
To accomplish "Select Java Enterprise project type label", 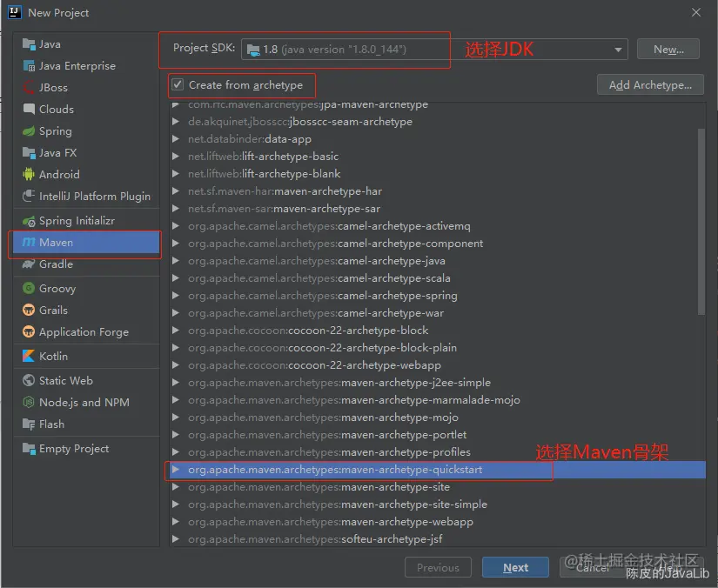I will coord(77,66).
